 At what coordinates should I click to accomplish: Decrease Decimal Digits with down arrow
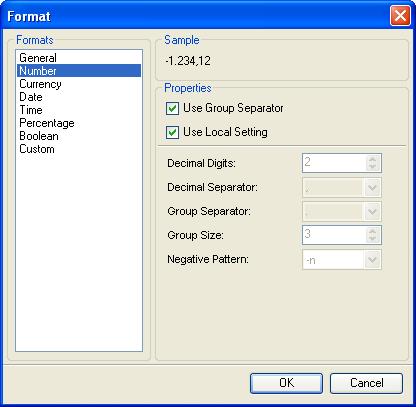pos(372,167)
